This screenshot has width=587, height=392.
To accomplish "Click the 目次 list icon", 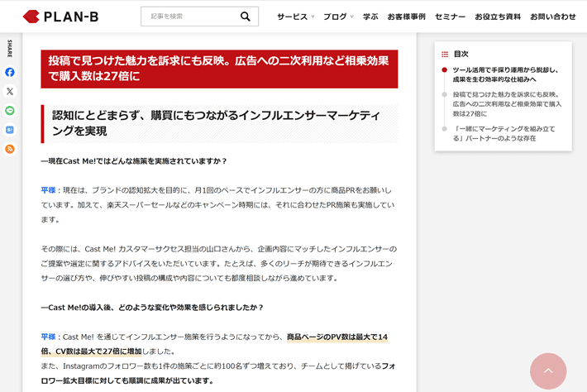I will (445, 55).
